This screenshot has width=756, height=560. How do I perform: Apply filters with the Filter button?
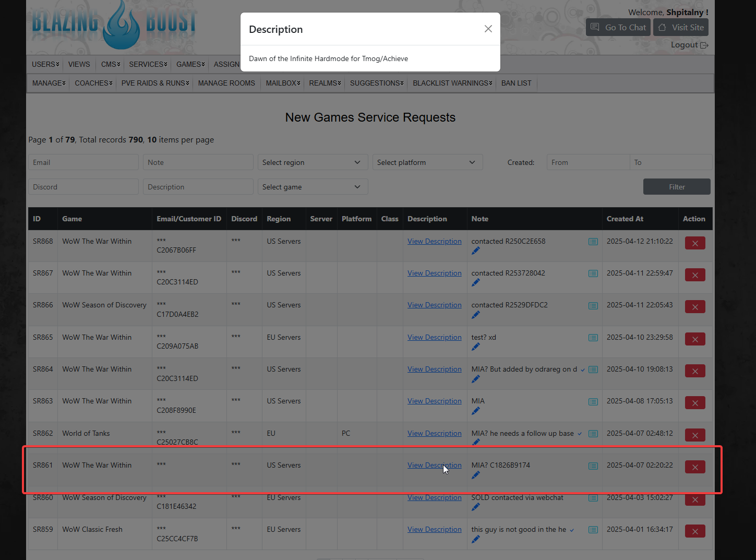coord(677,187)
